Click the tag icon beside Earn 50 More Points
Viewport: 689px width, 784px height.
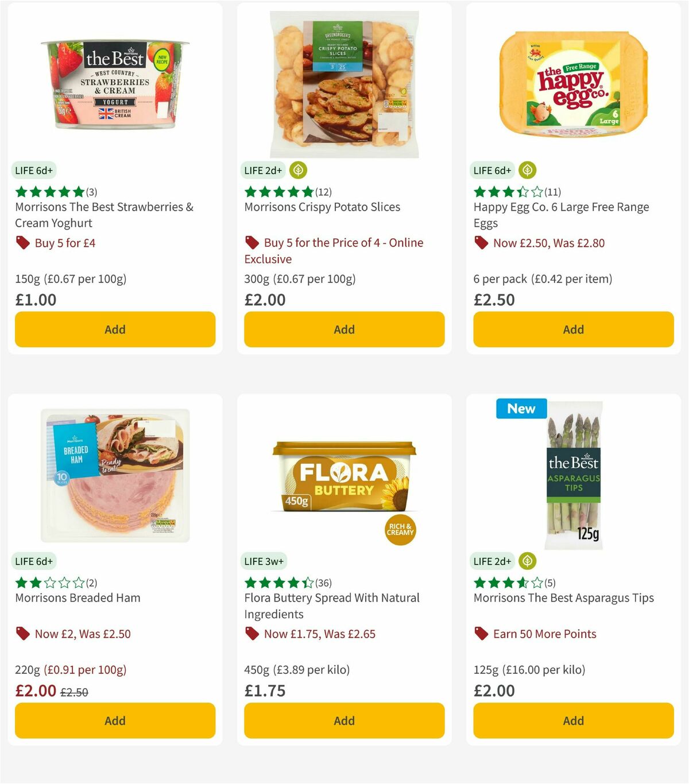click(x=482, y=634)
